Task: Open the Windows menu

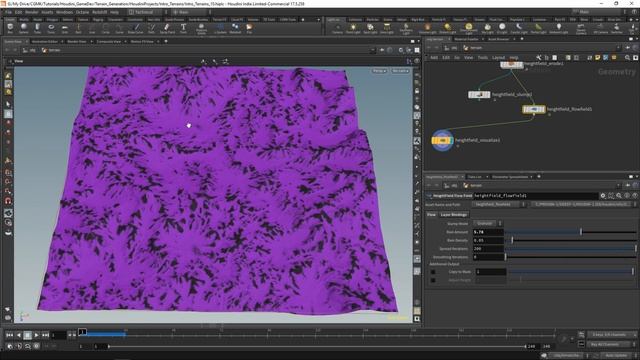Action: 64,12
